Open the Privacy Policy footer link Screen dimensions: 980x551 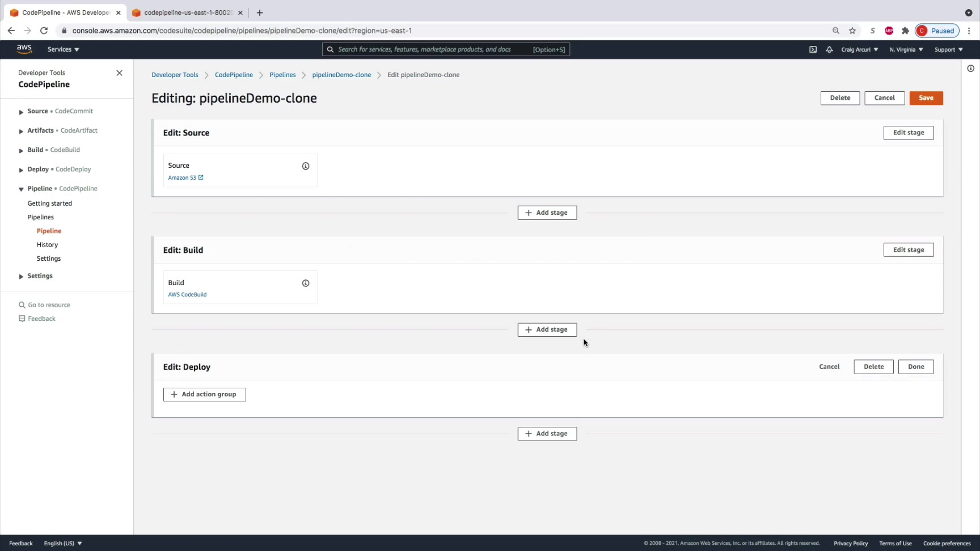pos(851,543)
